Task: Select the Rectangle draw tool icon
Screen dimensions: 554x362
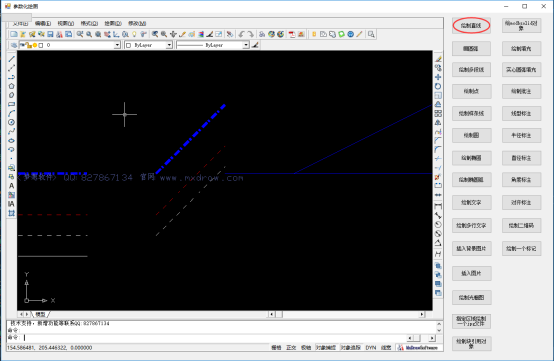Action: coord(11,104)
